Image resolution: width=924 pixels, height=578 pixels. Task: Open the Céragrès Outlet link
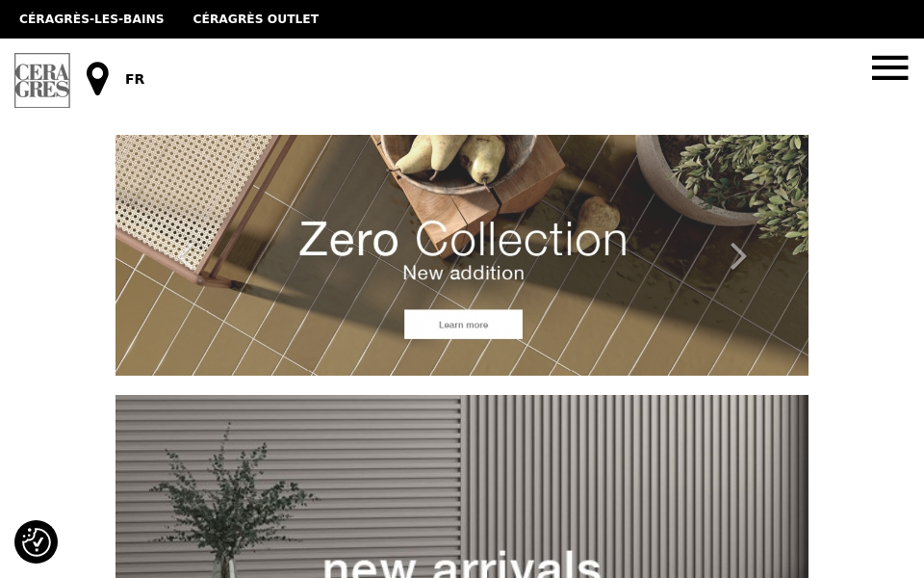pyautogui.click(x=256, y=19)
